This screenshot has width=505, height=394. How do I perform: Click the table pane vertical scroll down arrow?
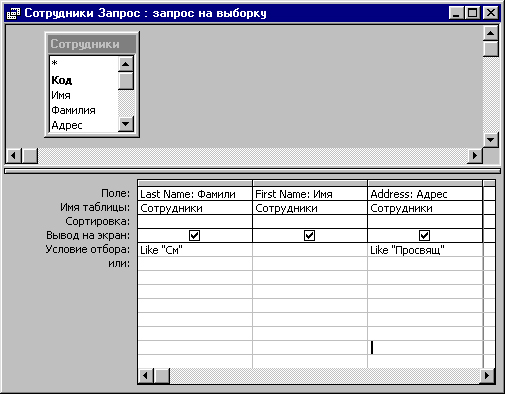coord(490,140)
